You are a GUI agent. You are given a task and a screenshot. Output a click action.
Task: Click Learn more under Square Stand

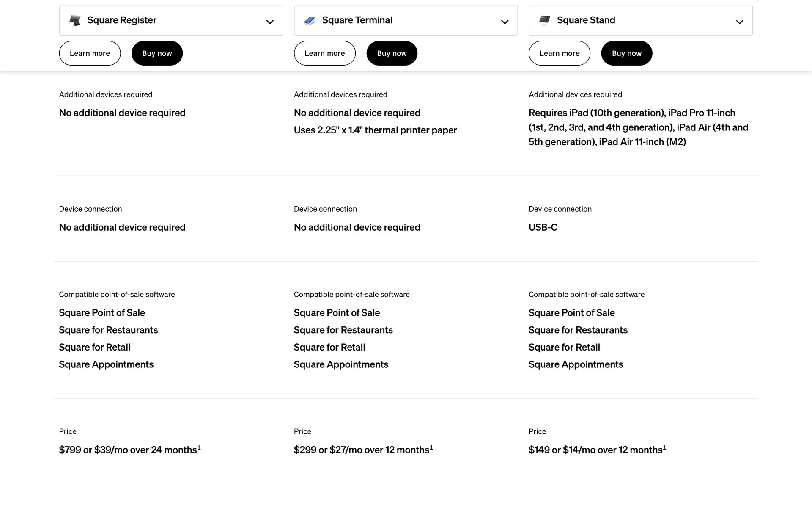(x=559, y=53)
